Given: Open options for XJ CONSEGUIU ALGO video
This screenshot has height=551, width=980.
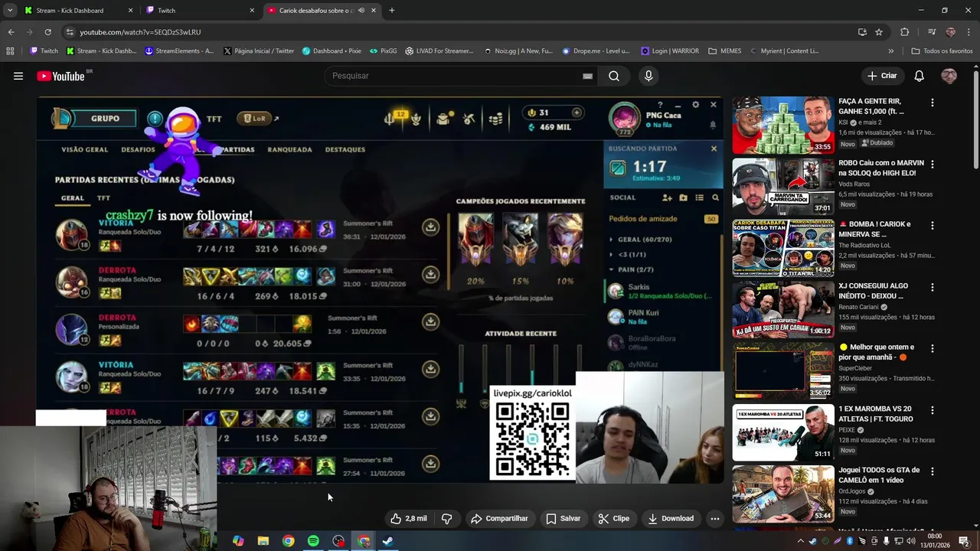Looking at the screenshot, I should coord(932,288).
